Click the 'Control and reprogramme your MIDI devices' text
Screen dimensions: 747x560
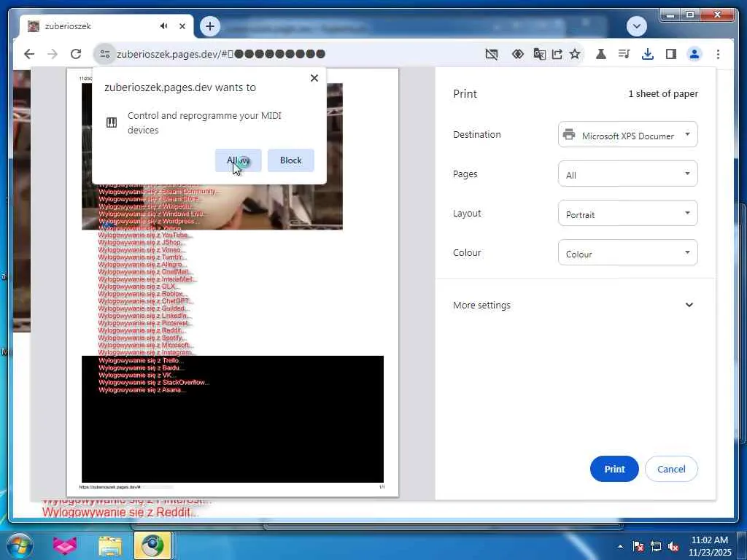(205, 122)
